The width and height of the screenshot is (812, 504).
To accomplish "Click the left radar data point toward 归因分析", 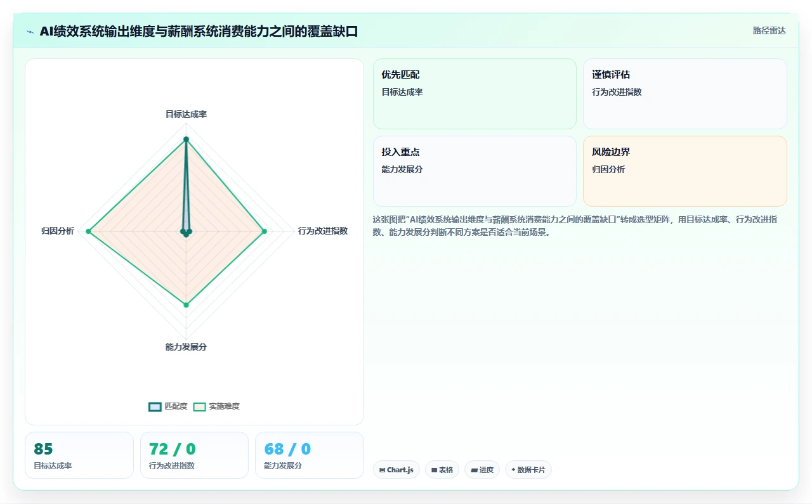I will click(x=89, y=231).
